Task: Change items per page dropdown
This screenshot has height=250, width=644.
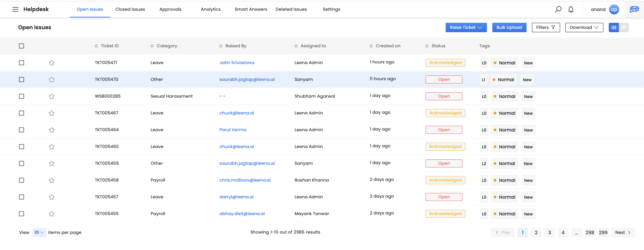Action: click(x=39, y=233)
